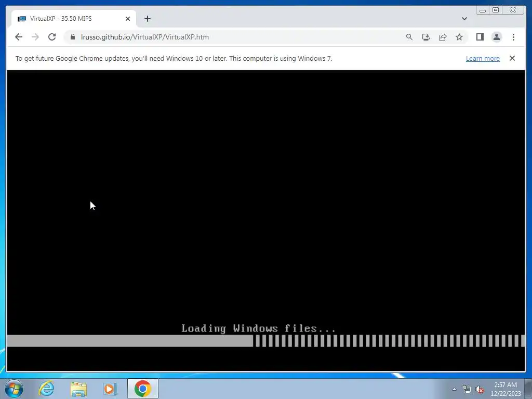Open the Windows Start menu

(x=14, y=389)
